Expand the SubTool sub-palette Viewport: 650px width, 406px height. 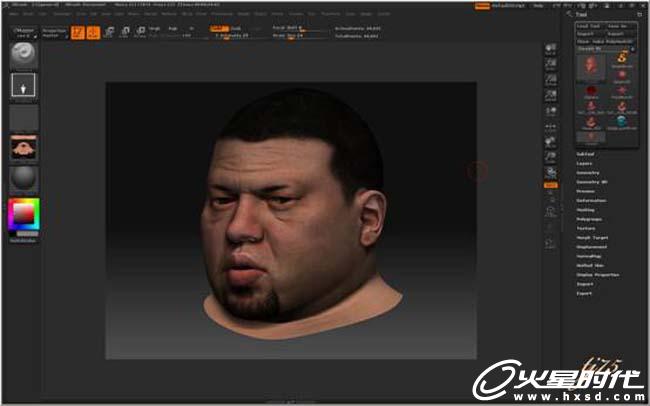click(x=585, y=154)
